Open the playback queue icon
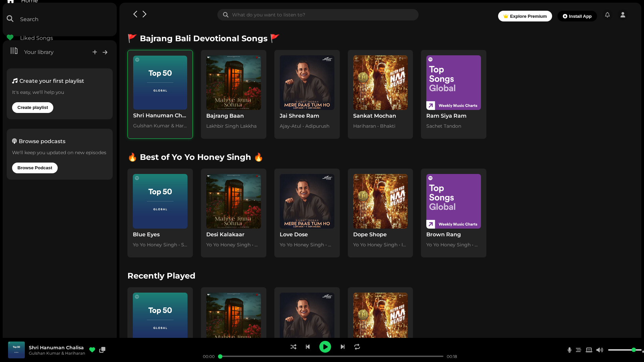644x362 pixels. (579, 350)
